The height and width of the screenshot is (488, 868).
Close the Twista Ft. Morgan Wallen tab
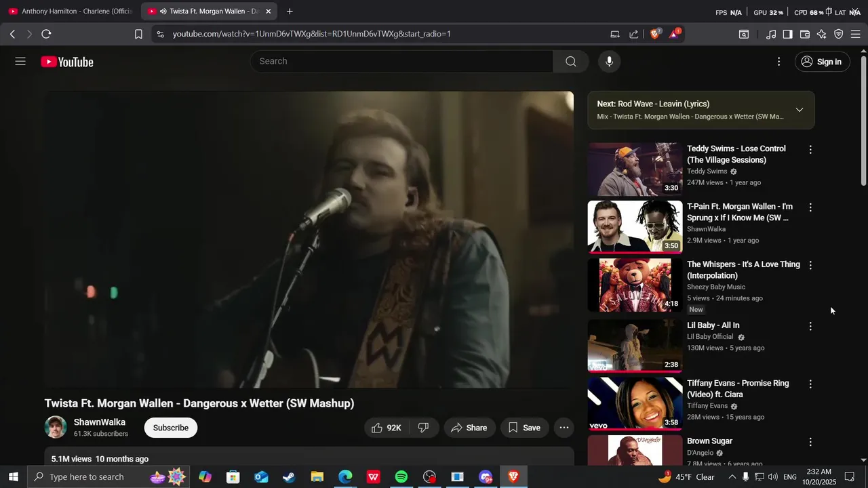coord(268,12)
